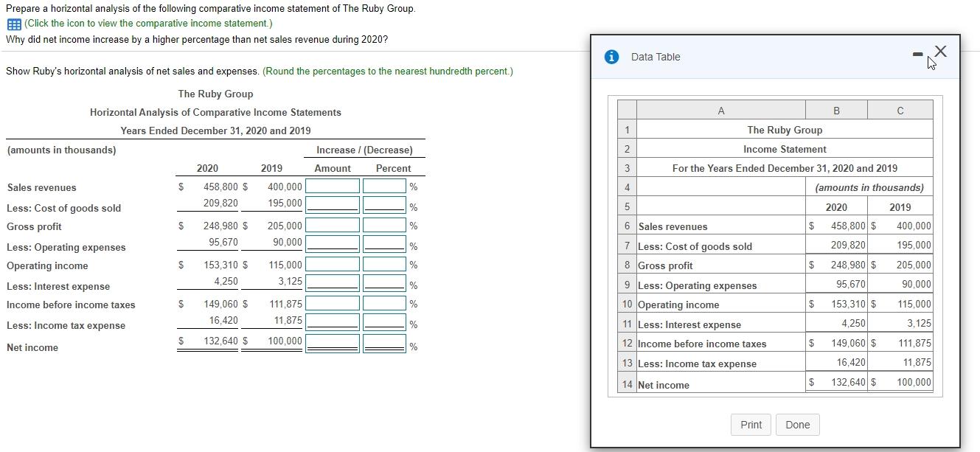Click column B header in Data Table
This screenshot has height=452, width=980.
tap(836, 111)
